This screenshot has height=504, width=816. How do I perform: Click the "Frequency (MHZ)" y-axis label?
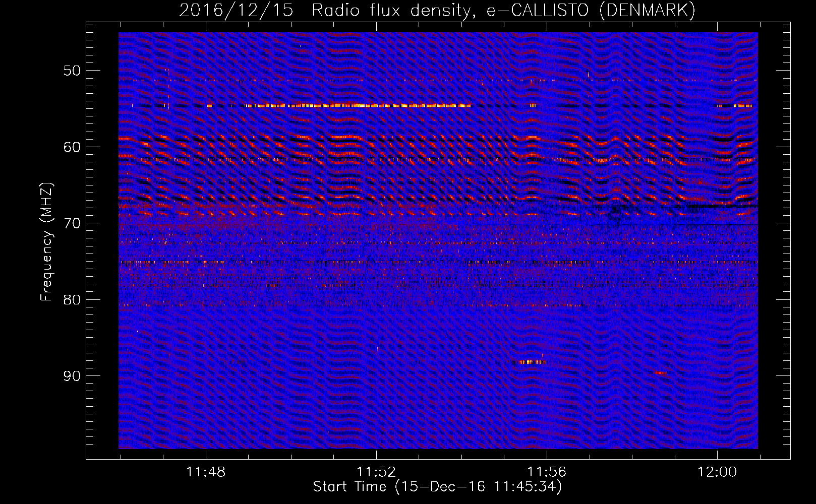(46, 242)
